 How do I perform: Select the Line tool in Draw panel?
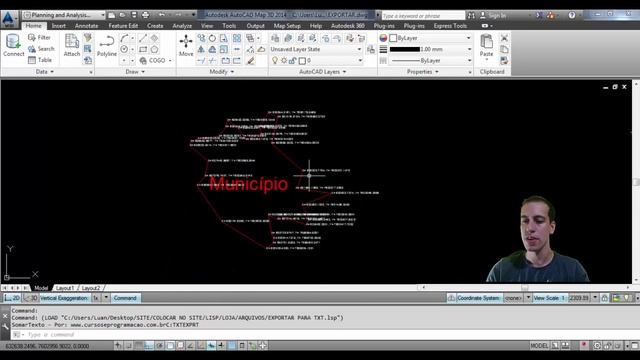[142, 38]
